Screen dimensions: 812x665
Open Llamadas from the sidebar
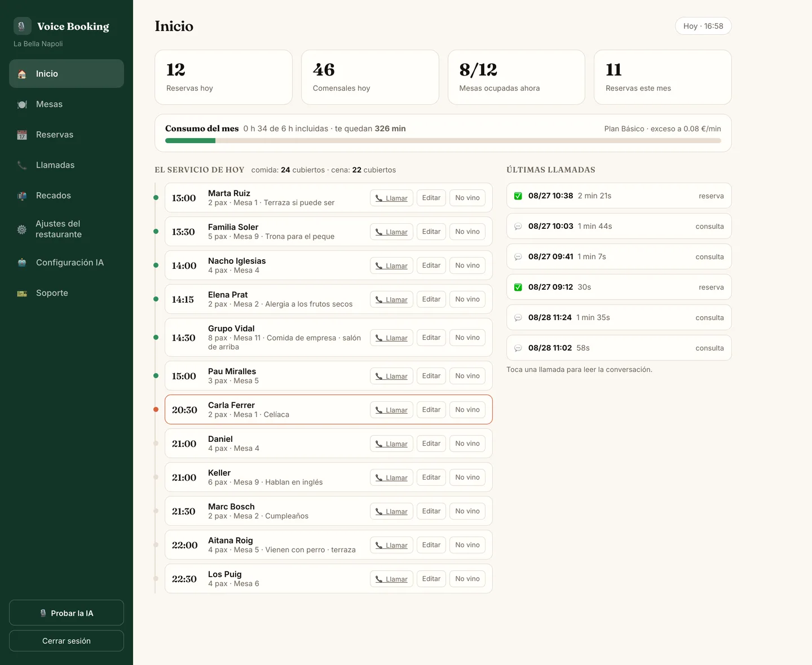click(67, 165)
